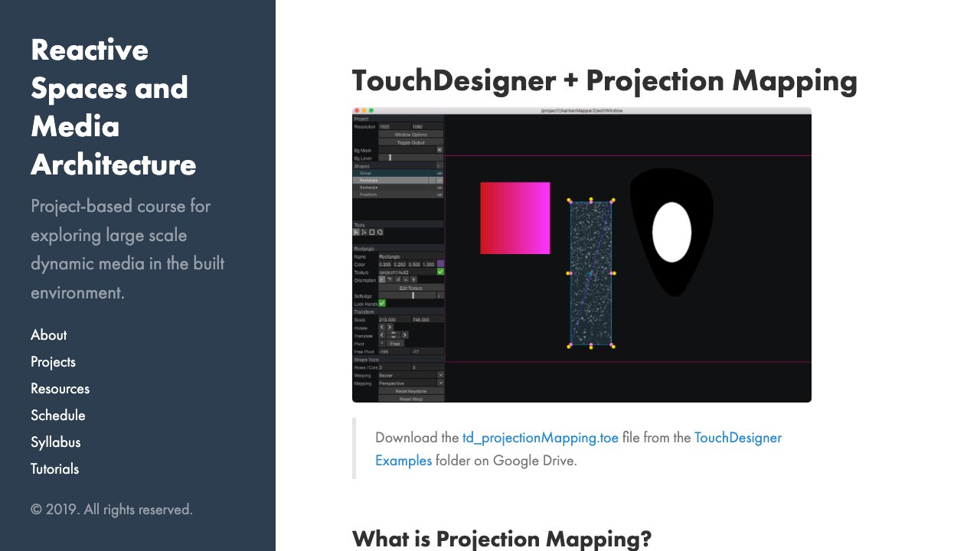Choose the edit-points tool under Tools
The width and height of the screenshot is (980, 551).
click(364, 232)
